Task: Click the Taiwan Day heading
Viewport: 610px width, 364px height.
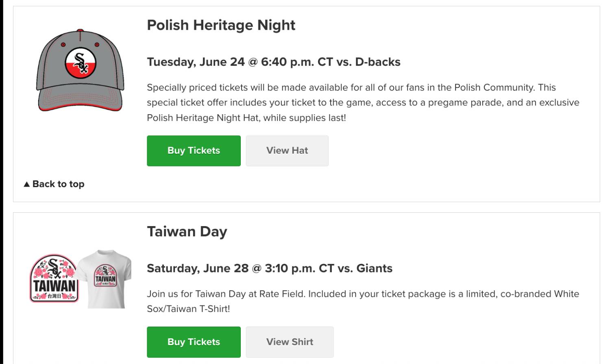Action: (x=187, y=231)
